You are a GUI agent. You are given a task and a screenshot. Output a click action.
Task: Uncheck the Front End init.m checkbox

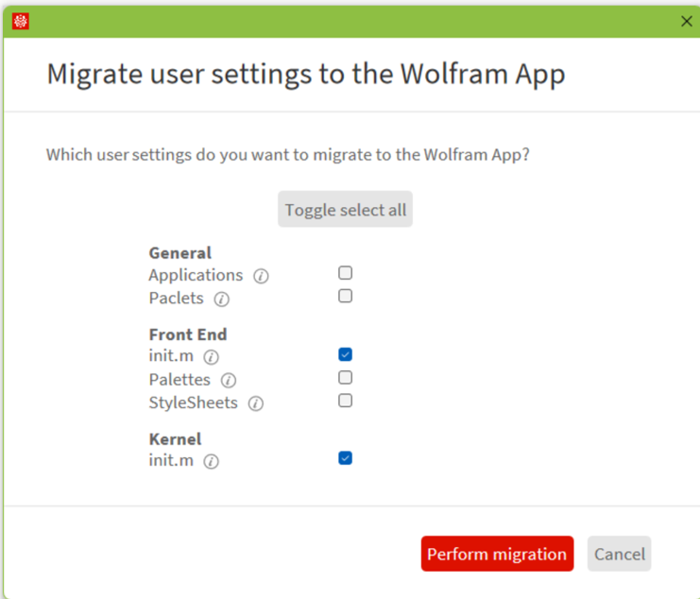[345, 354]
